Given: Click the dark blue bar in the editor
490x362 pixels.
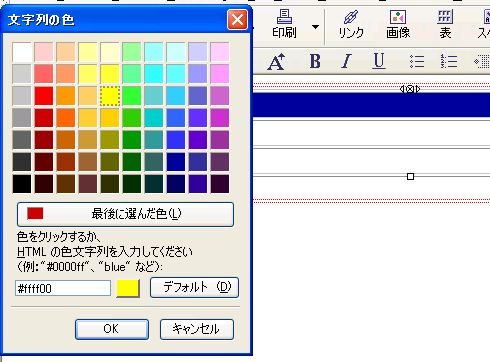Looking at the screenshot, I should pos(371,105).
